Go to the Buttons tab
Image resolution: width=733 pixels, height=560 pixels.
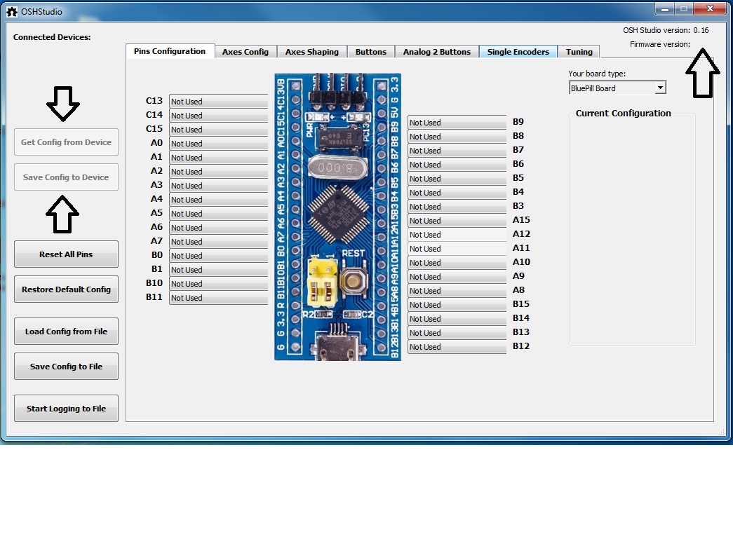[x=370, y=52]
